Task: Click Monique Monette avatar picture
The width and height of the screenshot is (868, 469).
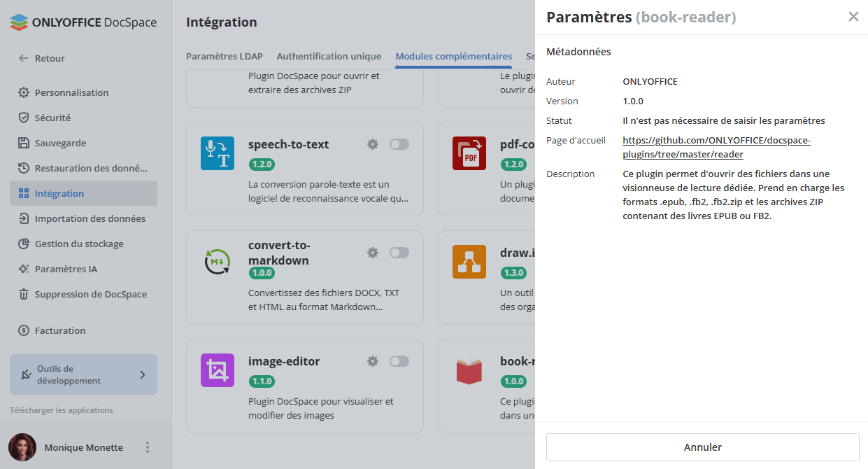Action: pyautogui.click(x=22, y=447)
